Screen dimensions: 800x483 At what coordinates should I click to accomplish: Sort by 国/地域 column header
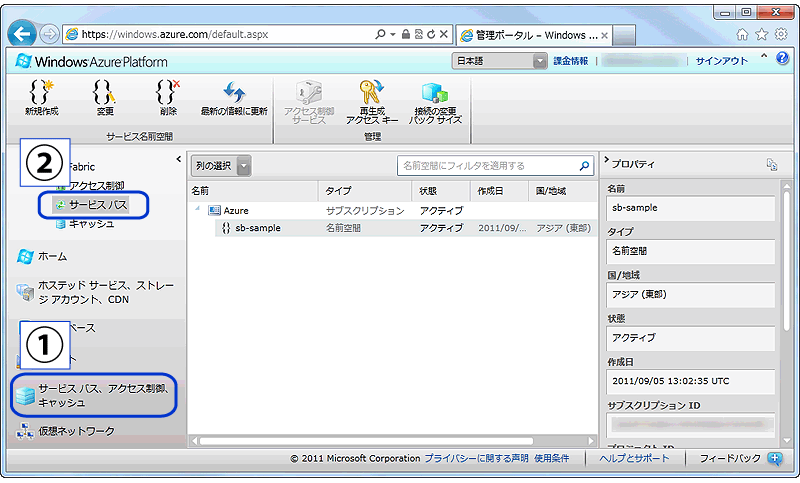563,191
